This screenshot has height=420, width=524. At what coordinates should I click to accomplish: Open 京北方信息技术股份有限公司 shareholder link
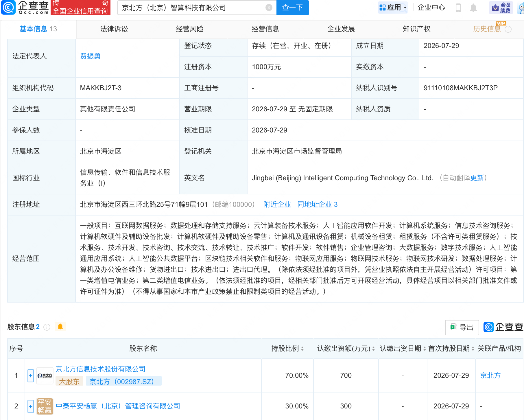pos(100,369)
